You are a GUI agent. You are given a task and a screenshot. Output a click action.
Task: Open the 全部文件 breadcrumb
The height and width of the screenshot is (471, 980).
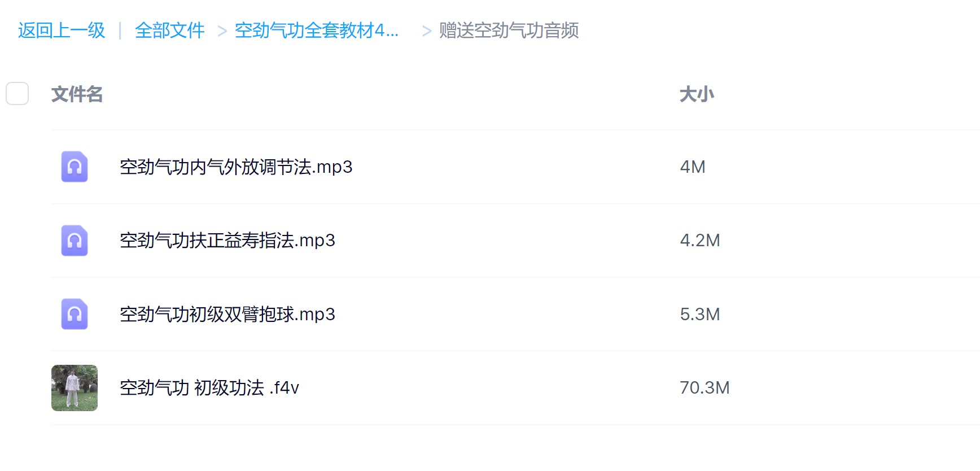click(x=169, y=30)
